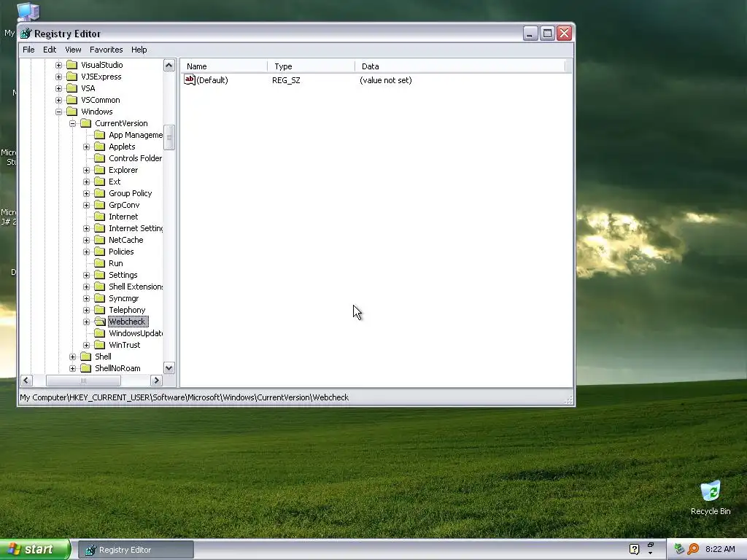The height and width of the screenshot is (560, 747).
Task: Click the taskbar clock showing 8:22 AM
Action: tap(720, 549)
